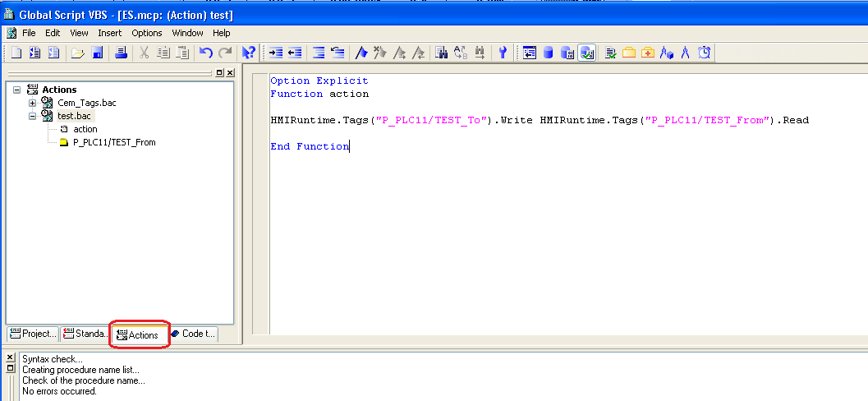Click the blue cylinder with binary digits icon
The image size is (868, 401).
point(567,53)
